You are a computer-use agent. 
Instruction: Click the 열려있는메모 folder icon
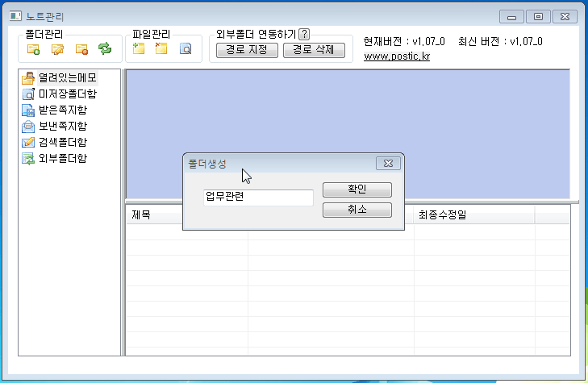[28, 78]
